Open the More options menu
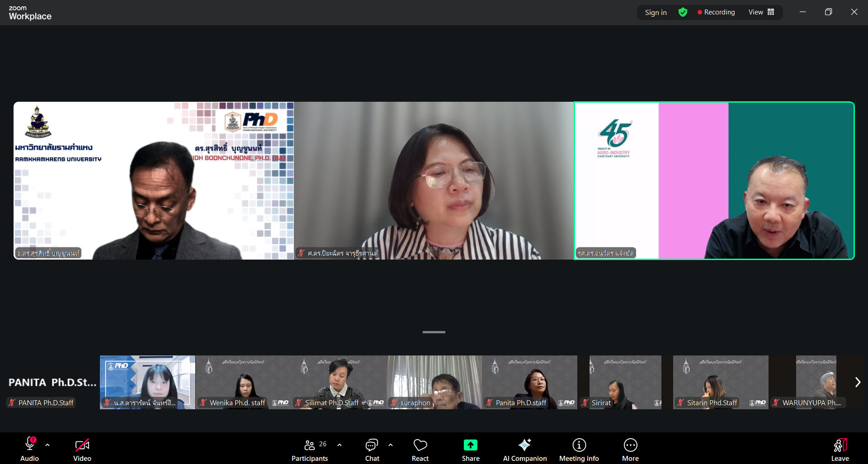868x464 pixels. click(630, 450)
